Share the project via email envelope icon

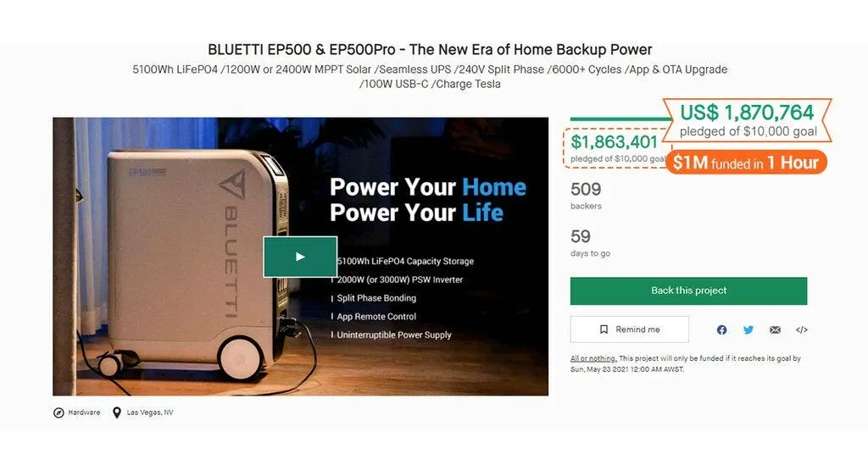point(775,329)
